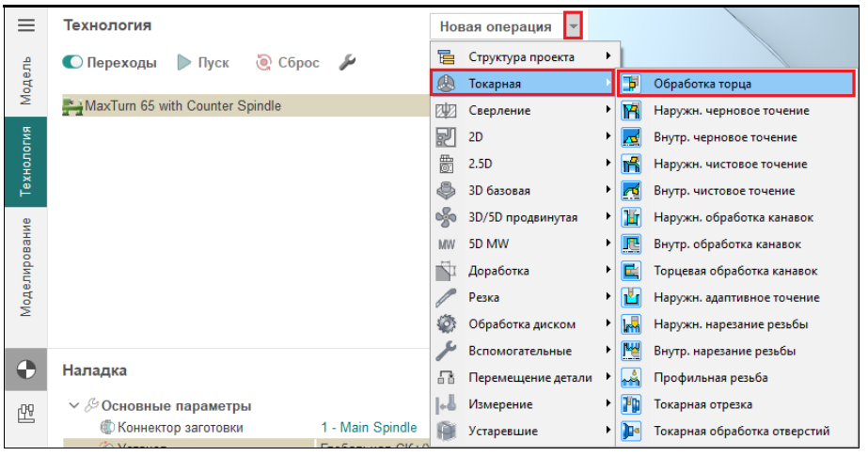Choose Внутр. нарезание резьбы operation
The height and width of the screenshot is (456, 868).
pyautogui.click(x=724, y=351)
